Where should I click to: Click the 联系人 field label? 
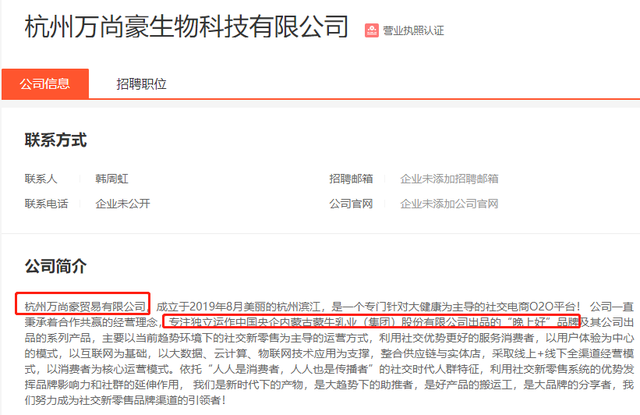click(x=41, y=179)
